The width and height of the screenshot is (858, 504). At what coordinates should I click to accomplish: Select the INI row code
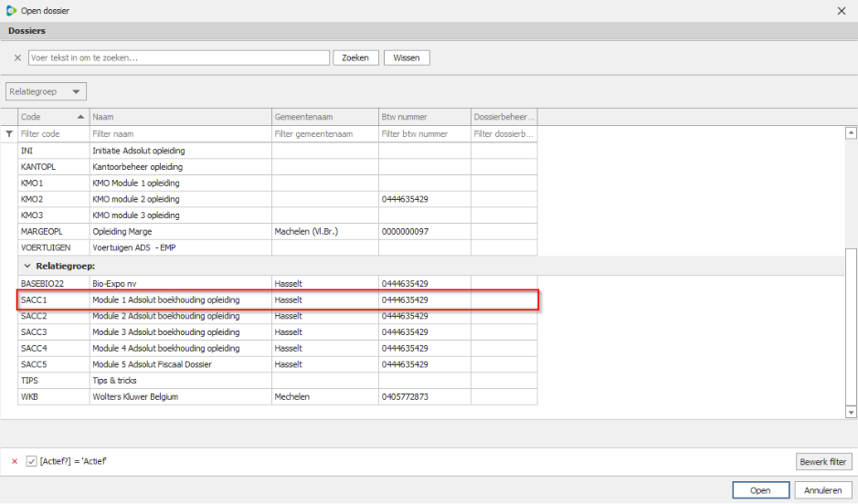click(x=26, y=151)
